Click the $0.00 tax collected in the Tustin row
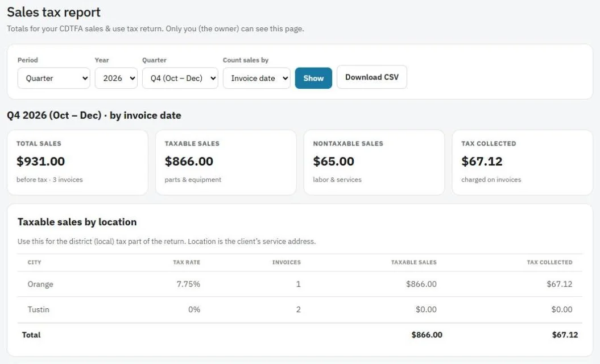This screenshot has height=364, width=600. pos(562,309)
